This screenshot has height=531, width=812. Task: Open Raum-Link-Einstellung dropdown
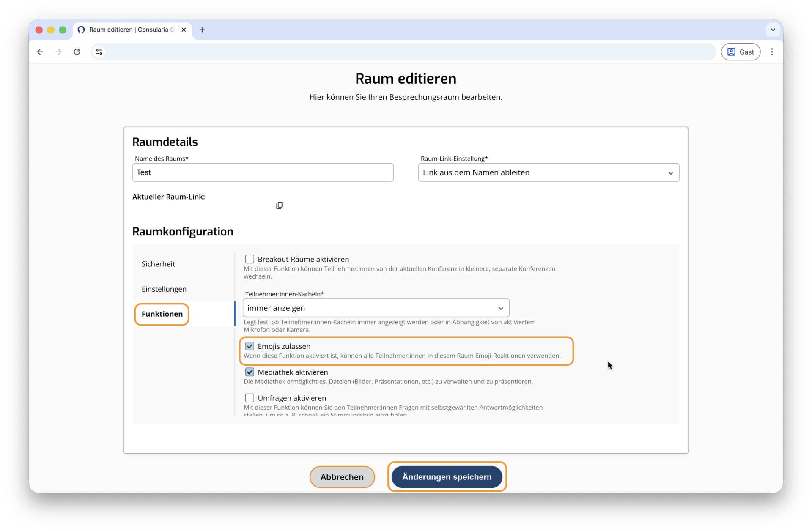pos(549,172)
